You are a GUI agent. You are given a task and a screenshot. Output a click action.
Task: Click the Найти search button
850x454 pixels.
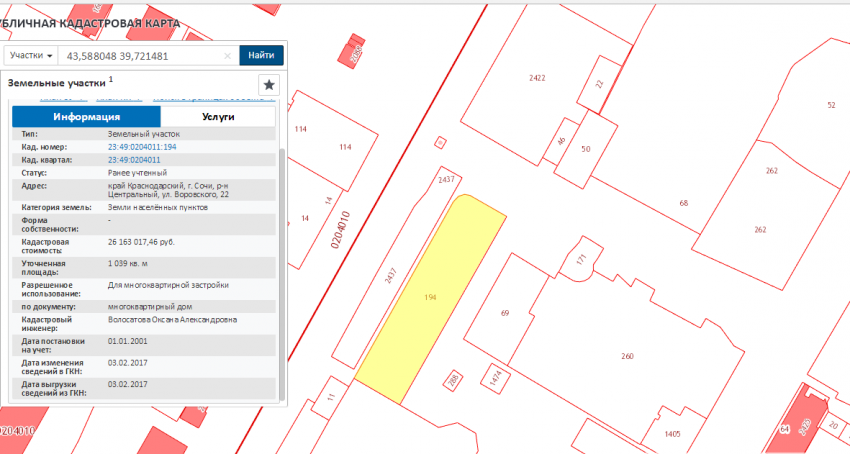pos(262,56)
